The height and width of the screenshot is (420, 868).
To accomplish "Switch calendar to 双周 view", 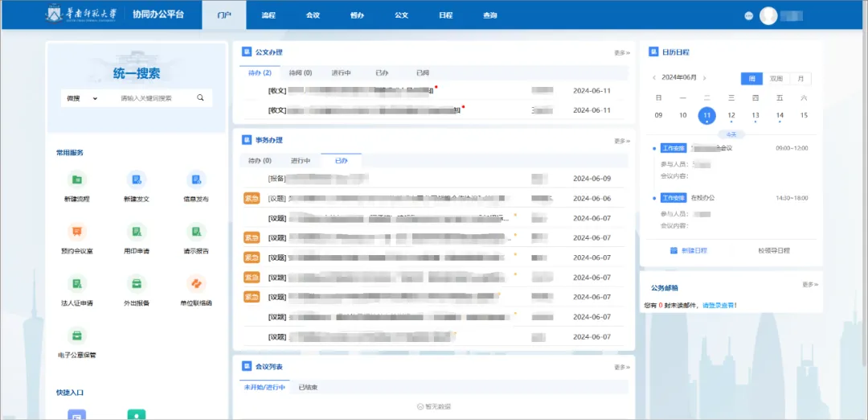I will (776, 79).
